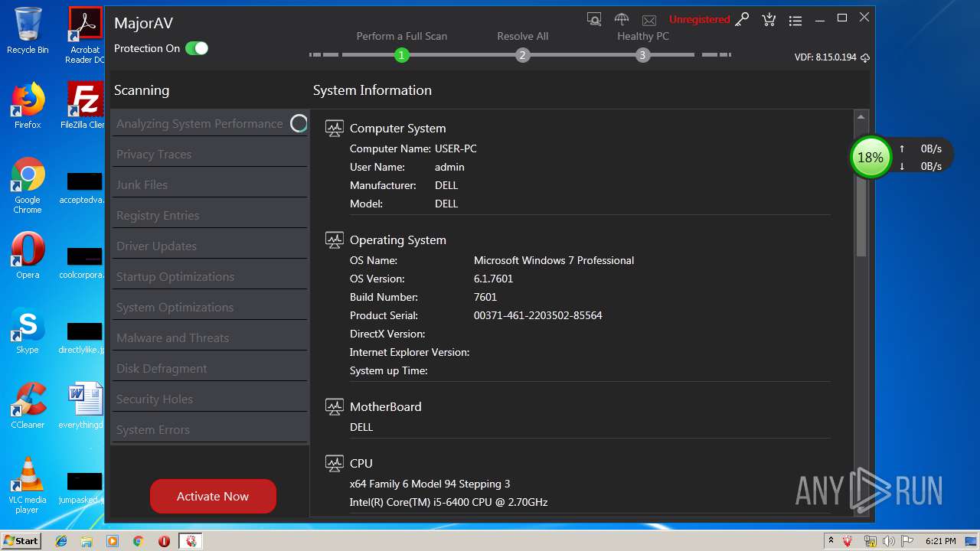Click scrollbar up arrow in System Information
Image resolution: width=980 pixels, height=551 pixels.
(x=861, y=118)
